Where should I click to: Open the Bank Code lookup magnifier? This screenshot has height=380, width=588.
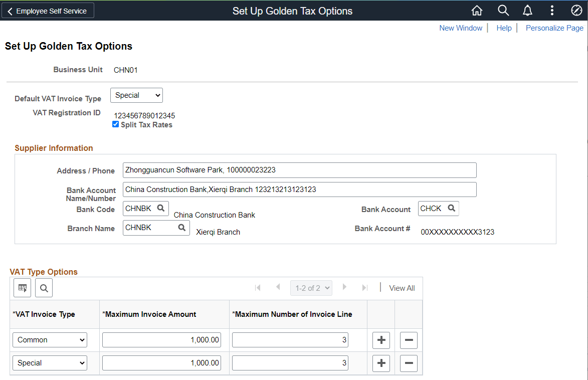pyautogui.click(x=160, y=208)
